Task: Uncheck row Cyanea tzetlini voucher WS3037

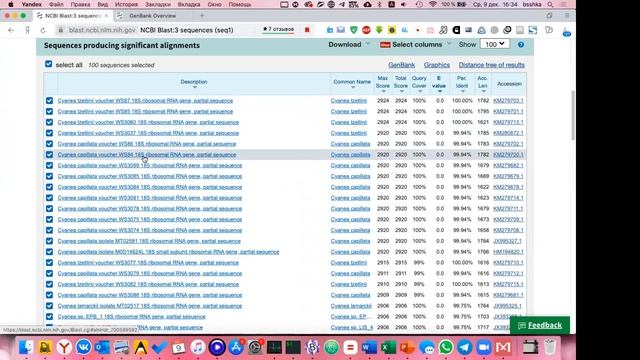Action: click(x=49, y=133)
